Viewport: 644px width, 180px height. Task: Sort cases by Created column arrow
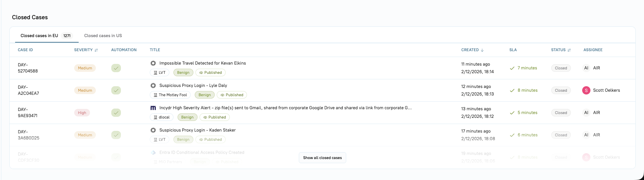tap(482, 50)
